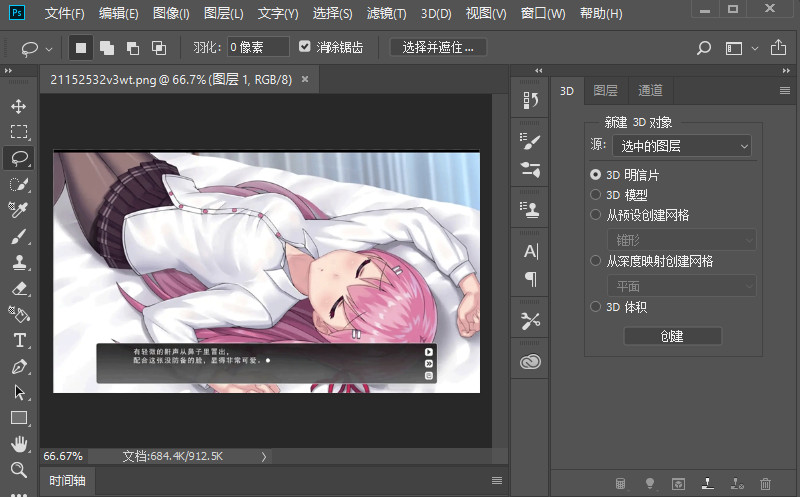800x497 pixels.
Task: Open the 滤镜(T) menu
Action: coord(386,13)
